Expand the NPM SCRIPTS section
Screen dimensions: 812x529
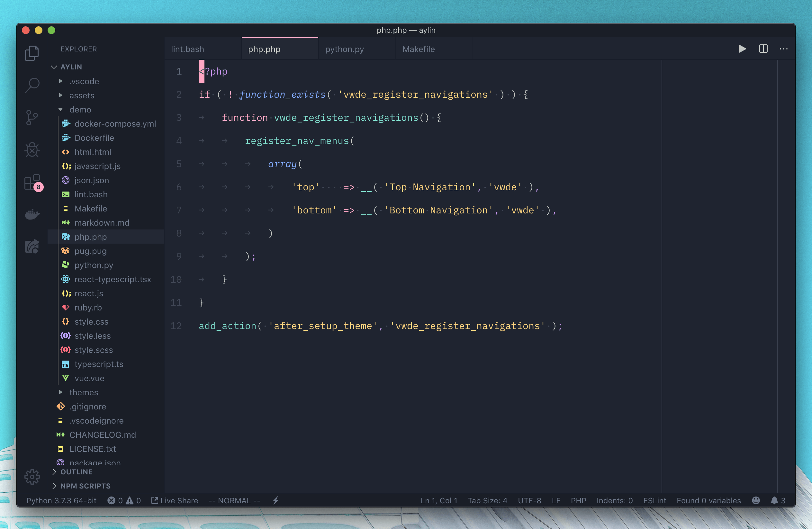point(85,486)
